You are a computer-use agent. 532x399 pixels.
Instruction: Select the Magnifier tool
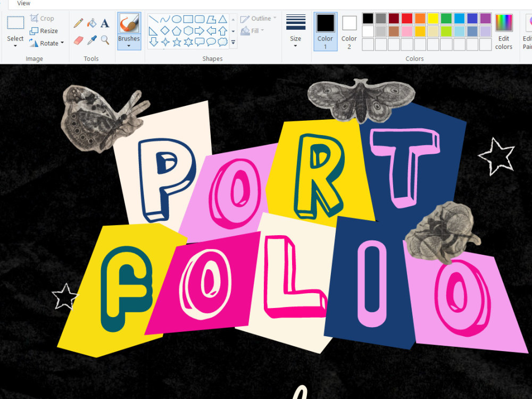[x=105, y=40]
